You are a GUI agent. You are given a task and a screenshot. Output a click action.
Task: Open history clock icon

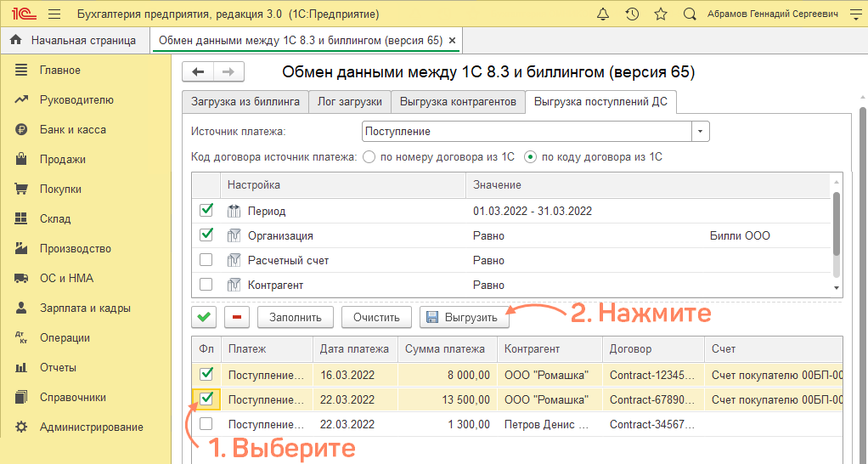click(632, 14)
